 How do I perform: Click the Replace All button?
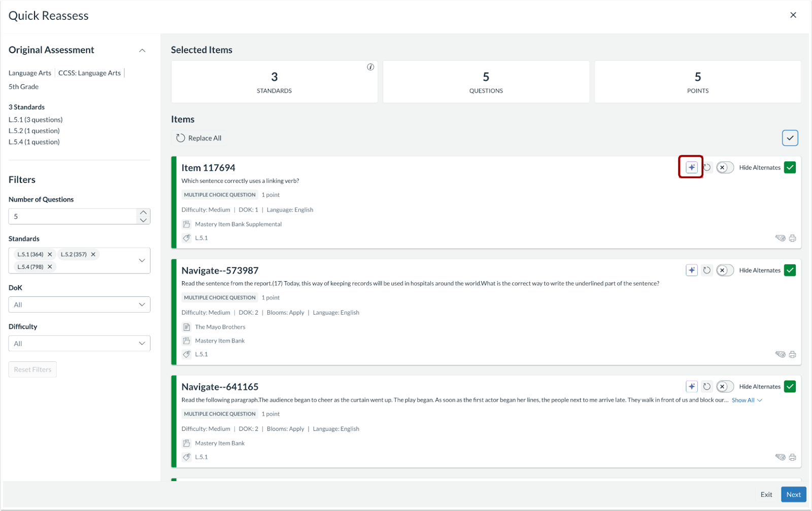tap(199, 138)
